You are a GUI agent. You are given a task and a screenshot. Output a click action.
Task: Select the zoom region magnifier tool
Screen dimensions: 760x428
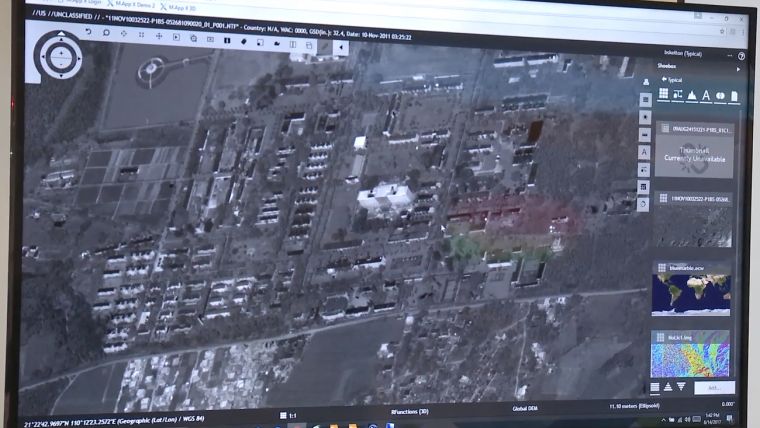[193, 38]
